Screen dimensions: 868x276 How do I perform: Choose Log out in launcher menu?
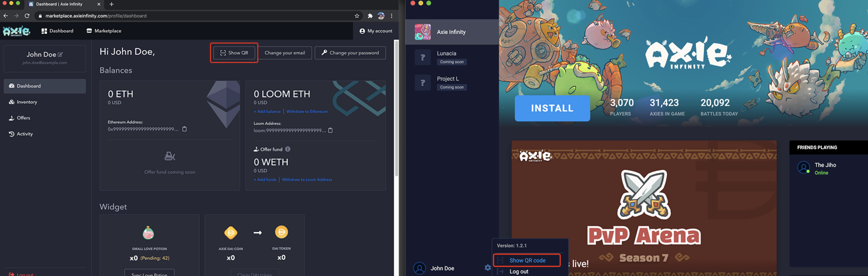519,272
